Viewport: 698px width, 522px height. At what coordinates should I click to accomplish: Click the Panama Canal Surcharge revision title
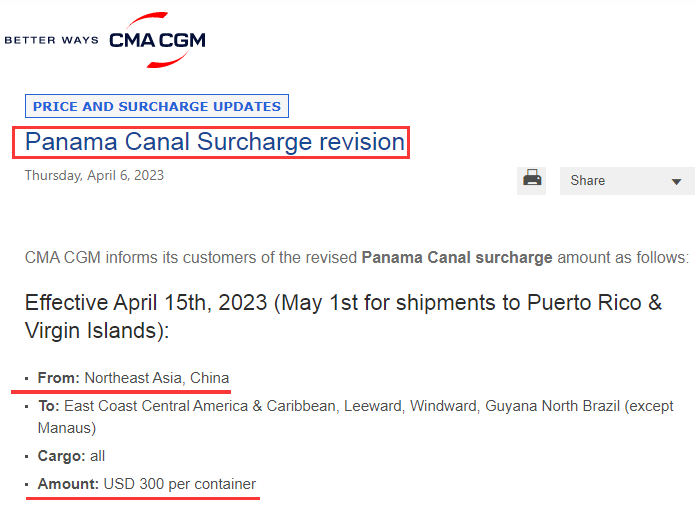pyautogui.click(x=215, y=142)
